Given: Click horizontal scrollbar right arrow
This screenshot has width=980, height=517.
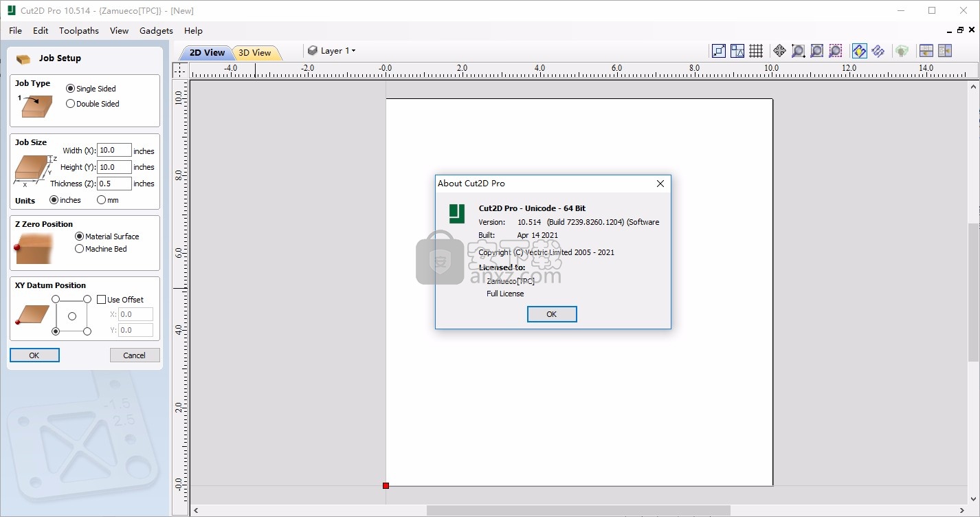Looking at the screenshot, I should point(963,511).
